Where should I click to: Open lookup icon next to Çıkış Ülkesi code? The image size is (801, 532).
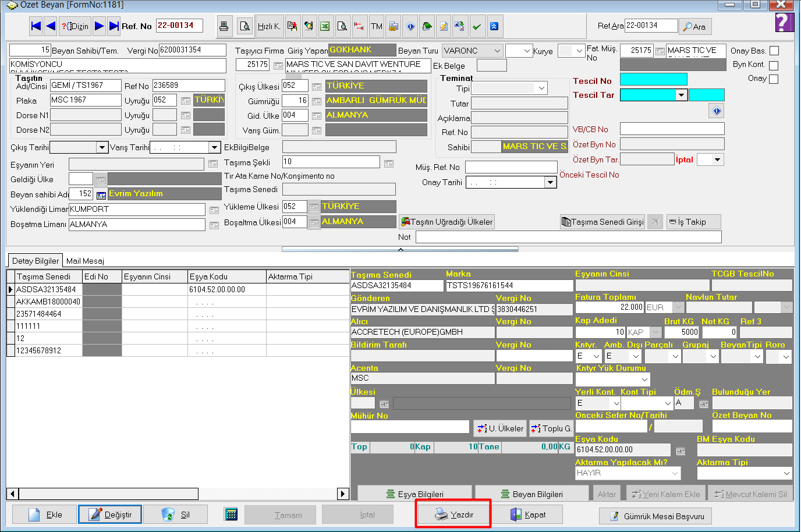pyautogui.click(x=317, y=87)
